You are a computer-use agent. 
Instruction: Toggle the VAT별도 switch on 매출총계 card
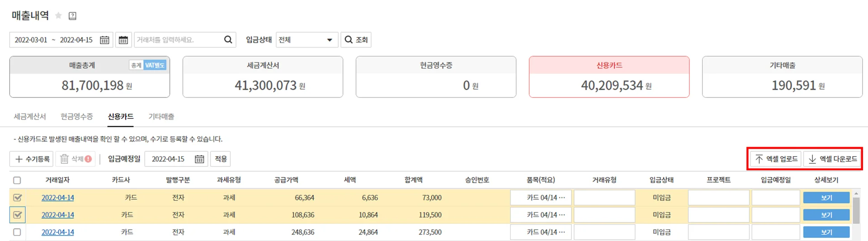pos(155,65)
